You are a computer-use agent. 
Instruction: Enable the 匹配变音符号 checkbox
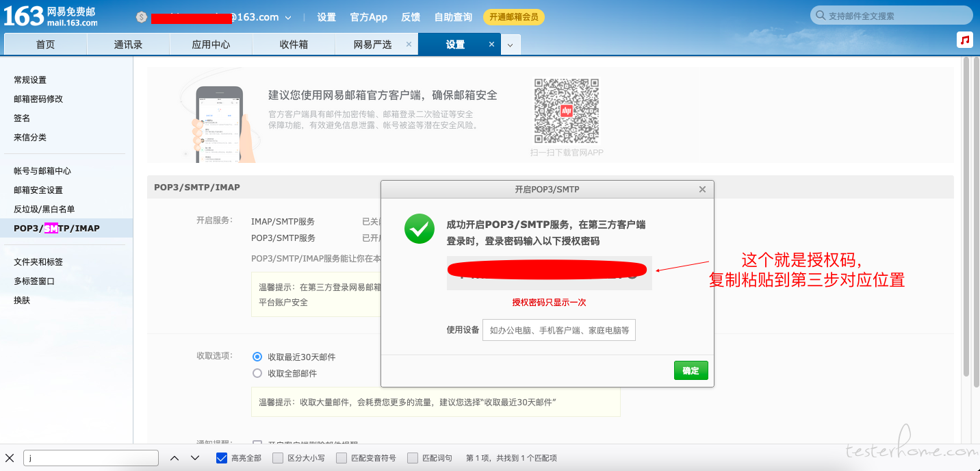point(341,458)
